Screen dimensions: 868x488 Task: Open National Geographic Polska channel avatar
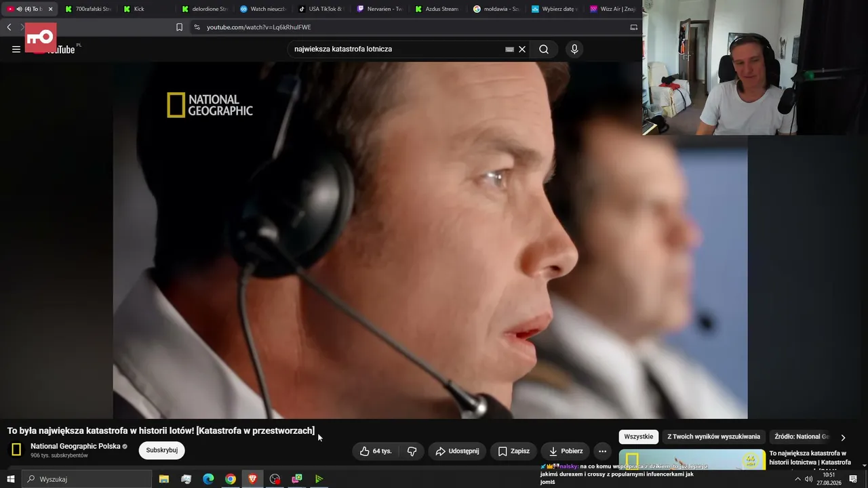point(17,449)
